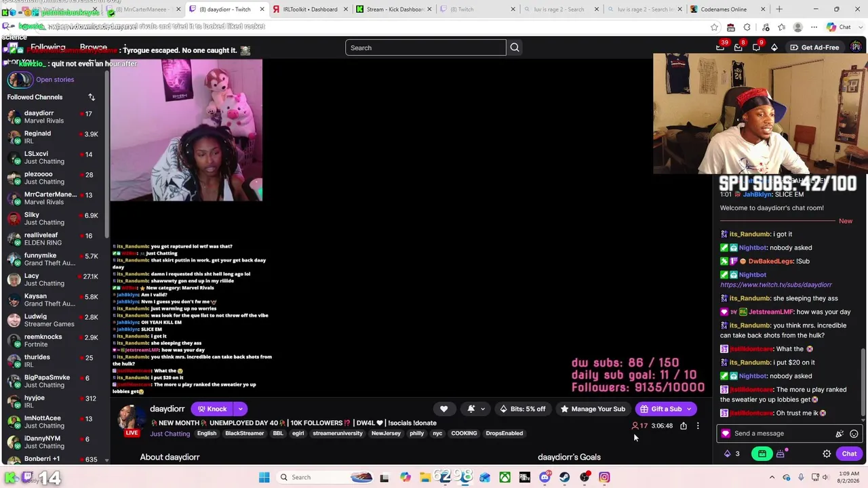Open Twitch notifications inbox showing 39
Image resolution: width=868 pixels, height=488 pixels.
tap(721, 47)
